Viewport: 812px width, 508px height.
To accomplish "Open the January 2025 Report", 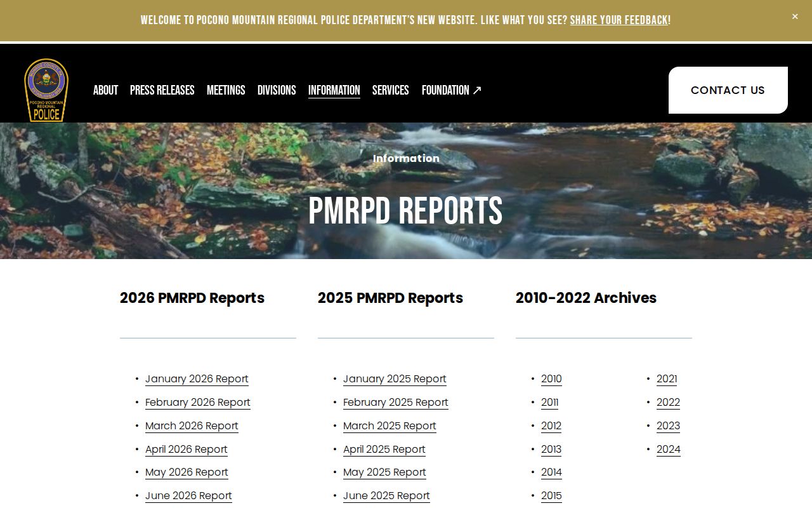I will [x=395, y=379].
